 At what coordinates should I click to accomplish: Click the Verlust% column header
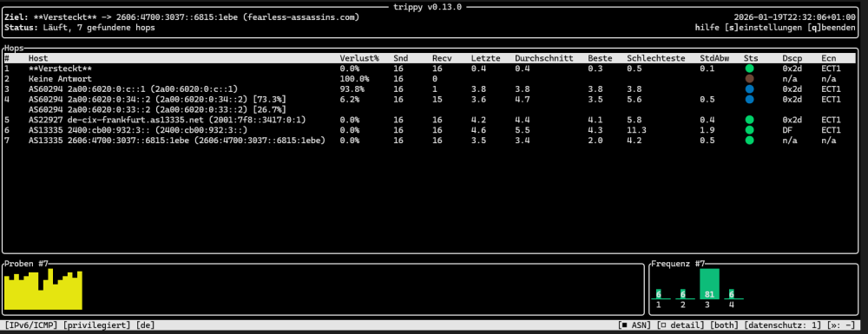pyautogui.click(x=359, y=58)
